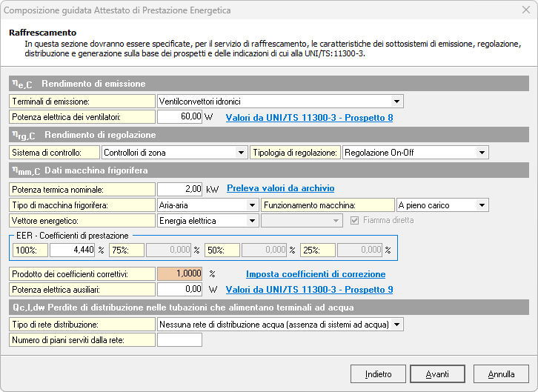Image resolution: width=538 pixels, height=392 pixels.
Task: Open the Preleva valori da archivio link
Action: (280, 188)
